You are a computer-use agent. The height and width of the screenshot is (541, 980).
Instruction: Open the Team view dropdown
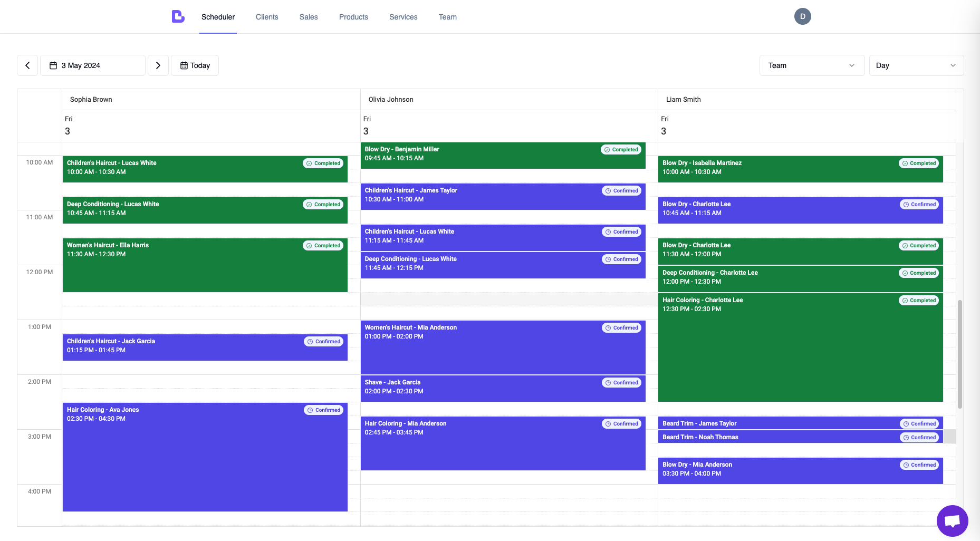tap(811, 65)
